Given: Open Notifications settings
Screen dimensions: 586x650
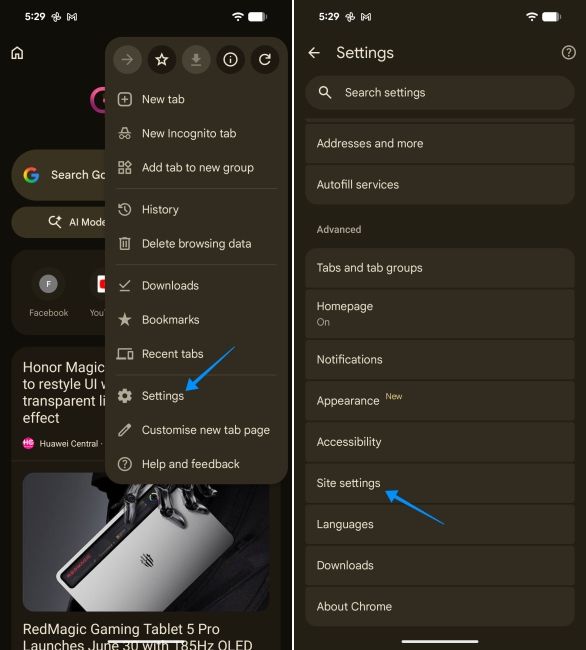Looking at the screenshot, I should tap(440, 359).
